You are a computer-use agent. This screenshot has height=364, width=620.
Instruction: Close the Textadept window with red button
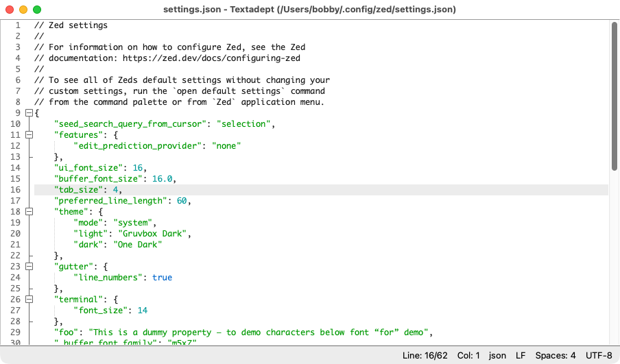[10, 10]
